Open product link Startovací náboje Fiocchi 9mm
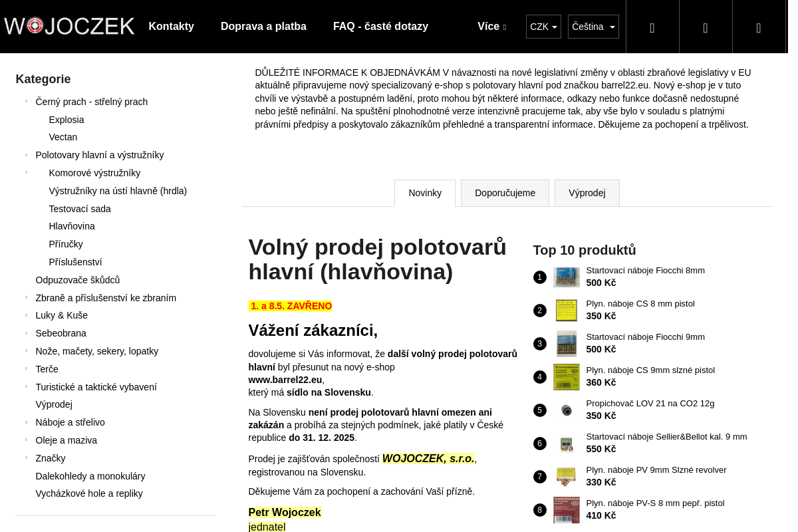798x532 pixels. click(x=645, y=337)
